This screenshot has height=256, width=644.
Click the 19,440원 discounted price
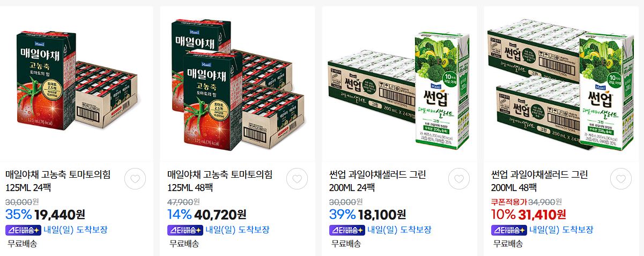point(60,215)
